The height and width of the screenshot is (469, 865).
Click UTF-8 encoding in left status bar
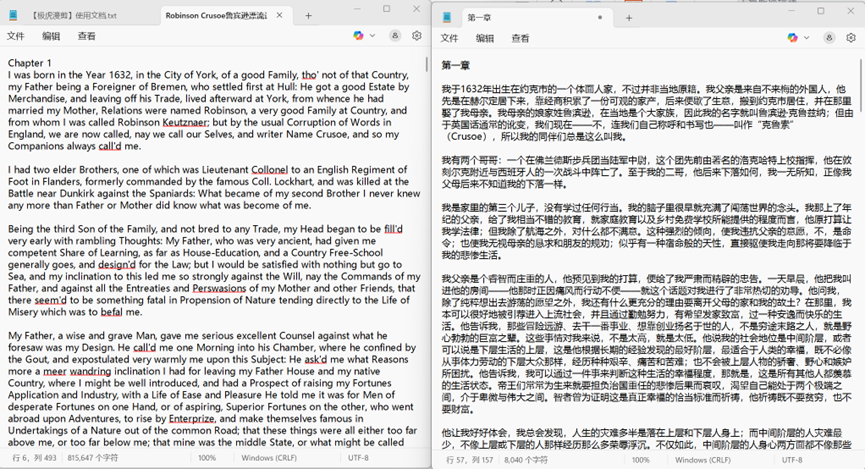pos(358,457)
